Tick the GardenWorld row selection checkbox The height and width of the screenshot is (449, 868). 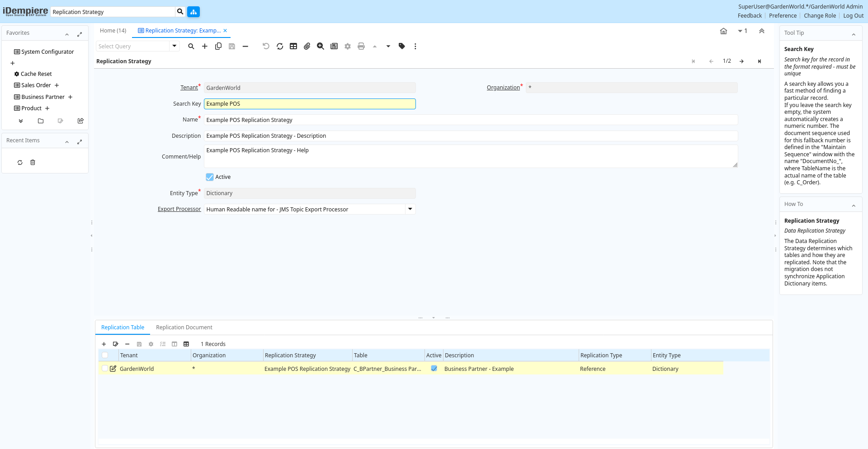click(105, 369)
